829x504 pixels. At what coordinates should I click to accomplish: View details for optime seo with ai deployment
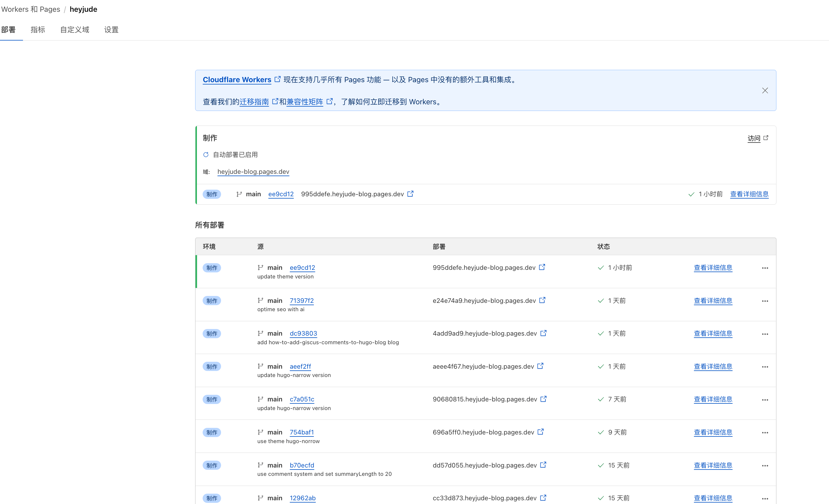pos(713,301)
